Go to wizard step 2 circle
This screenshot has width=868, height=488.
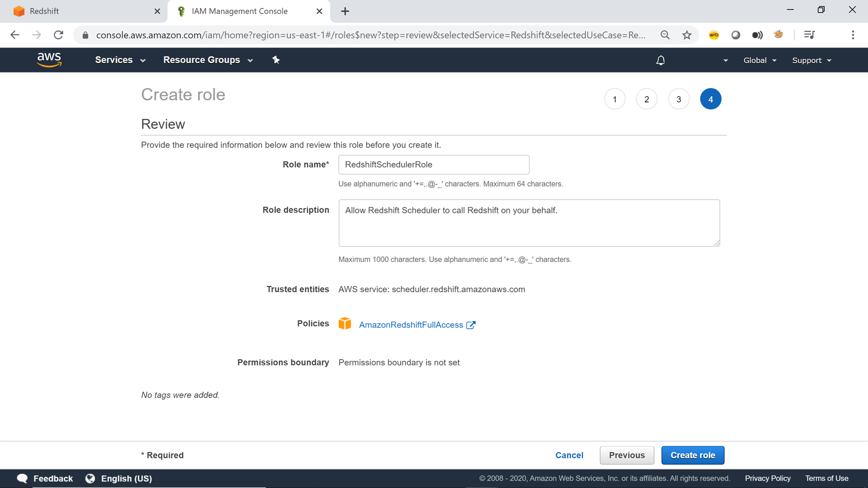point(646,99)
